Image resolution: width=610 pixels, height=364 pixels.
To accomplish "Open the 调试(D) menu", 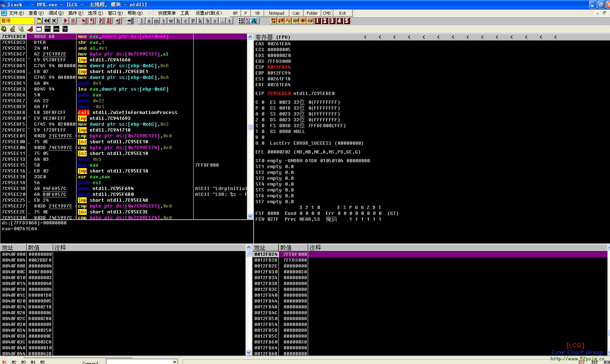I will 56,13.
